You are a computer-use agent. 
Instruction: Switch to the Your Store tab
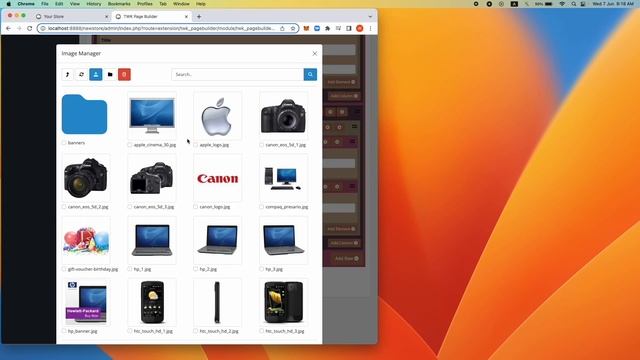click(x=71, y=17)
